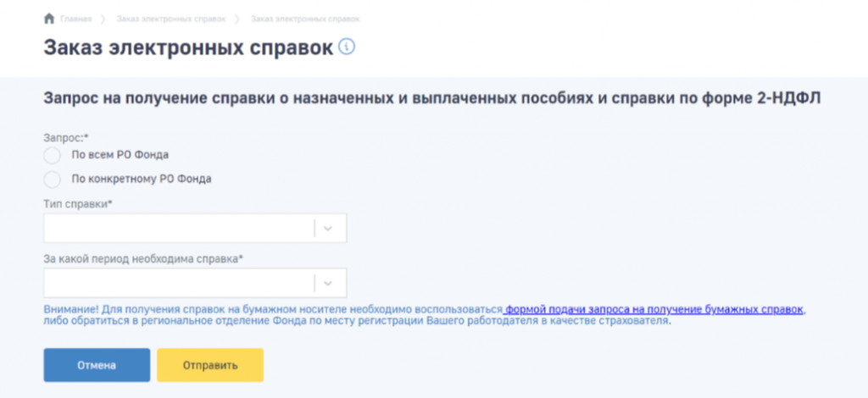Image resolution: width=868 pixels, height=398 pixels.
Task: Click the home icon in breadcrumbs
Action: pos(48,19)
